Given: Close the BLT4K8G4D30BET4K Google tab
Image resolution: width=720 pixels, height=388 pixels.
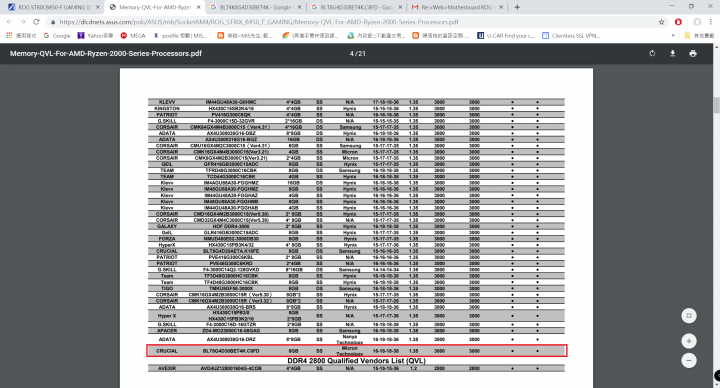Looking at the screenshot, I should [299, 7].
